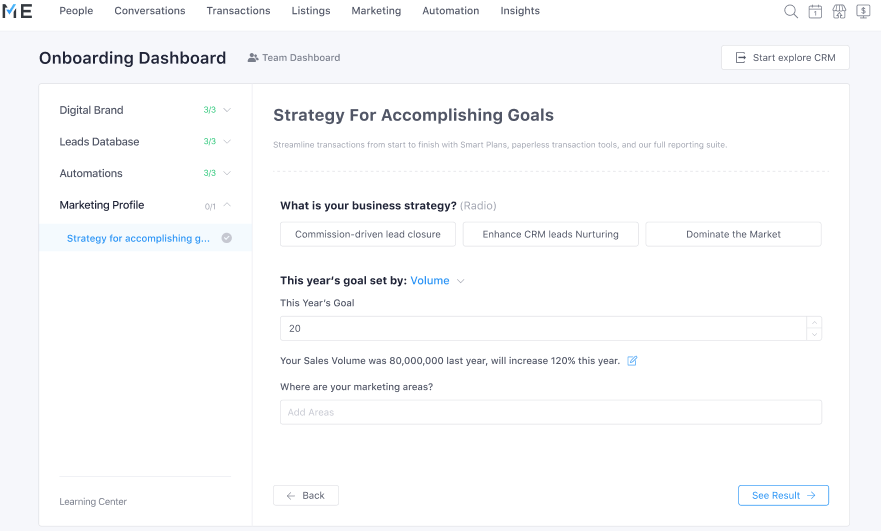Open the calendar icon in top bar
The height and width of the screenshot is (531, 881).
click(x=815, y=11)
